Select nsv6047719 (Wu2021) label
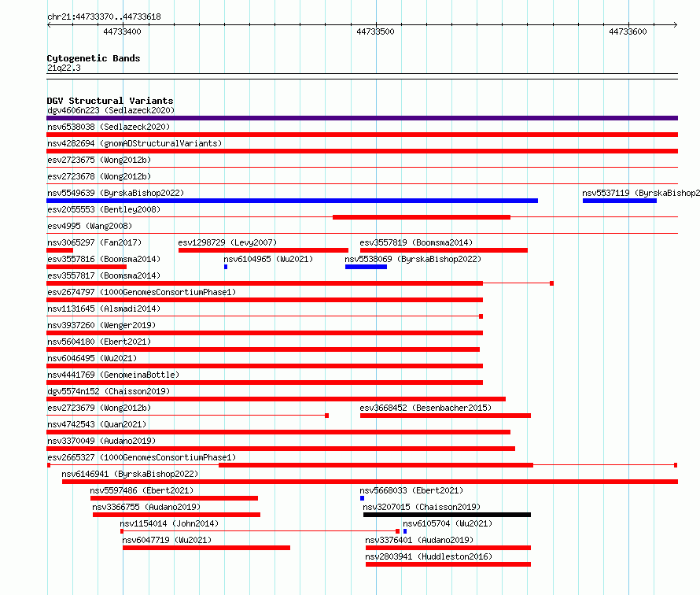The image size is (700, 595). pyautogui.click(x=167, y=540)
